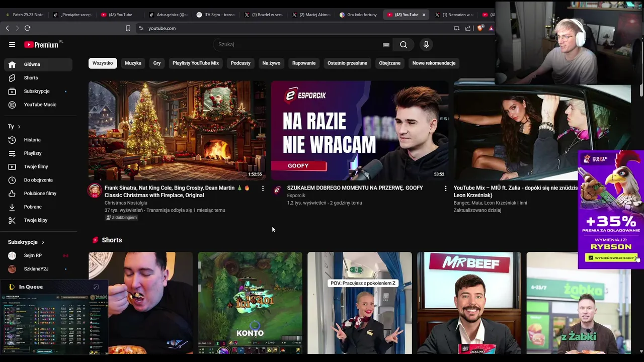This screenshot has height=362, width=644.
Task: Expand the Ty section chevron
Action: pos(19,127)
